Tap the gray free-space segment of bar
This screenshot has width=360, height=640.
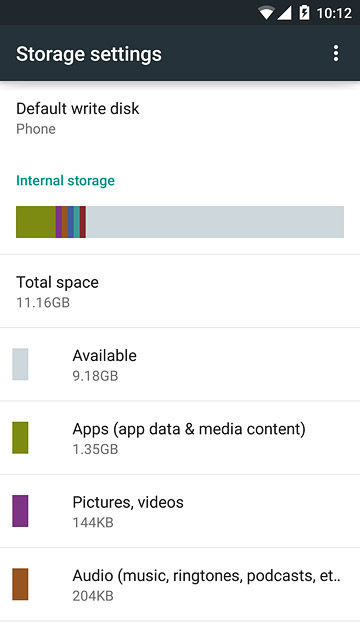click(215, 222)
